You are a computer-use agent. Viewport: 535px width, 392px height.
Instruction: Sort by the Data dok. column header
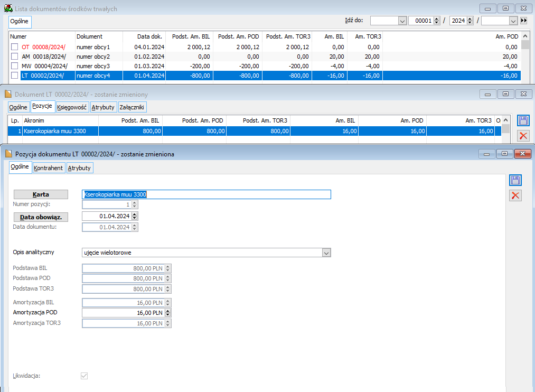point(144,36)
